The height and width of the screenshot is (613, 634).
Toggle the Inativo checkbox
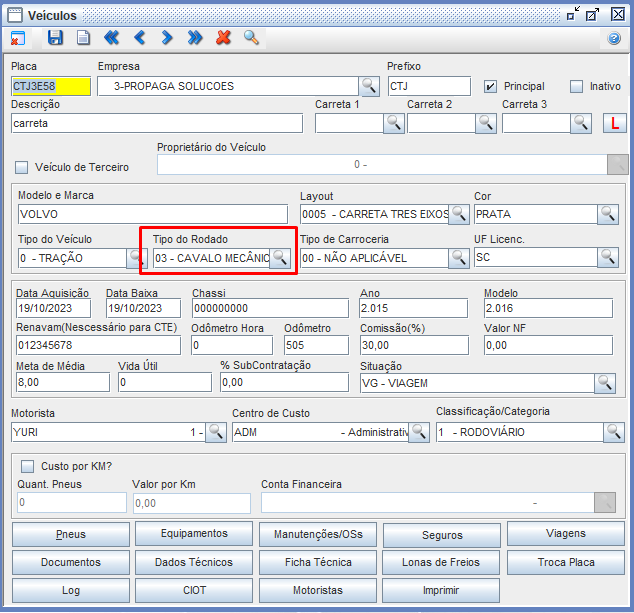pyautogui.click(x=576, y=87)
